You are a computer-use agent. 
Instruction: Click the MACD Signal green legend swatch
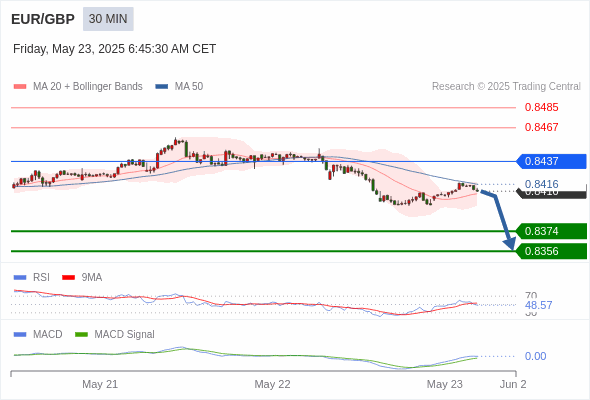tap(81, 335)
